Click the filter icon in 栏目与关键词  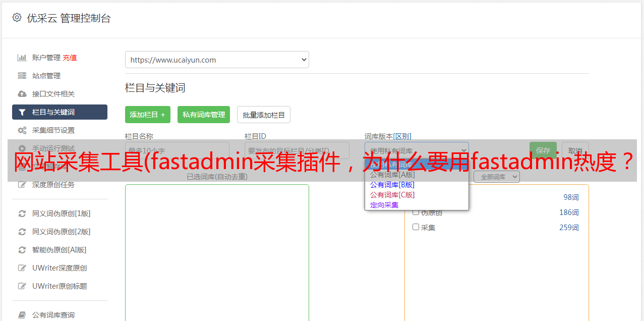pyautogui.click(x=22, y=112)
